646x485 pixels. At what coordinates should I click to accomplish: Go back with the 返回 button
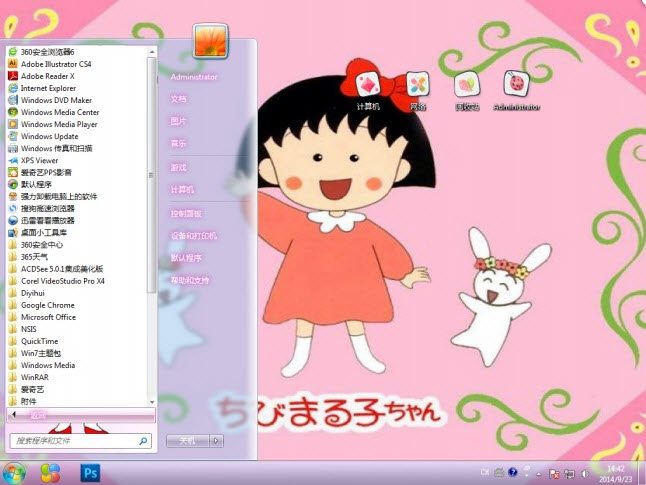coord(81,415)
